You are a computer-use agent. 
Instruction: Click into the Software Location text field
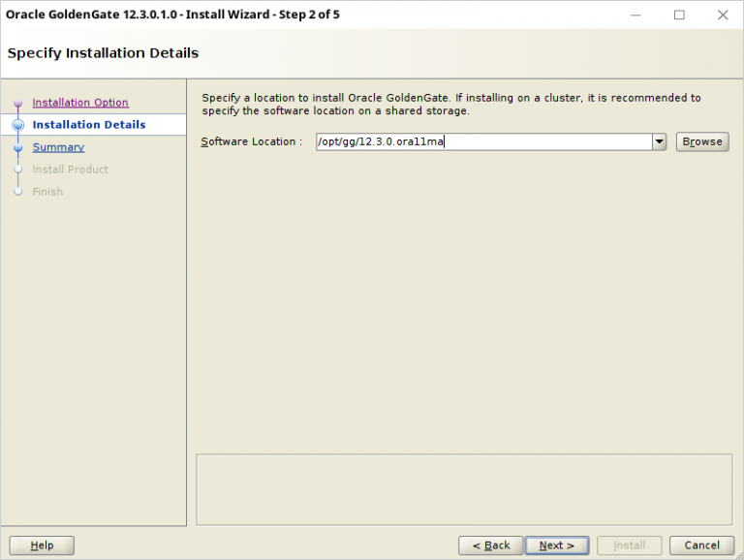point(482,141)
